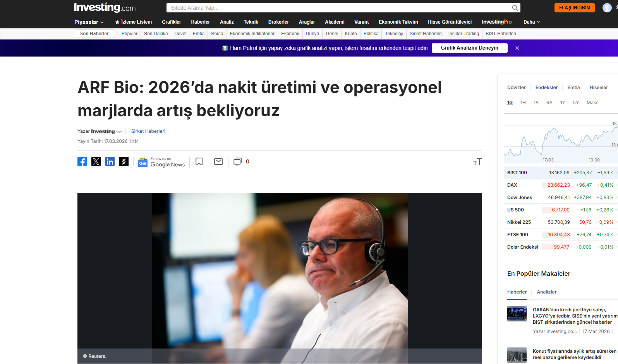Screen dimensions: 618x364
Task: Close the Ham Petrol promo banner
Action: click(x=517, y=48)
